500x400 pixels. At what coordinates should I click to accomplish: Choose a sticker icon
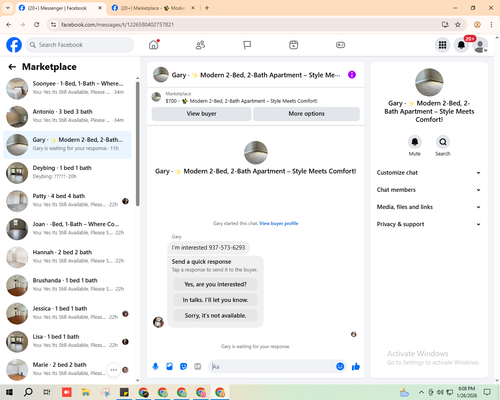[183, 367]
